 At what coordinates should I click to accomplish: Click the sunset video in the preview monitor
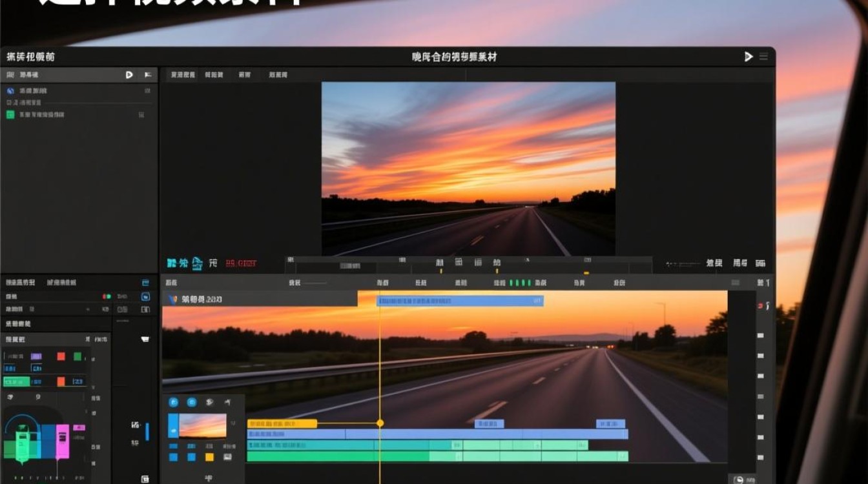click(x=468, y=168)
